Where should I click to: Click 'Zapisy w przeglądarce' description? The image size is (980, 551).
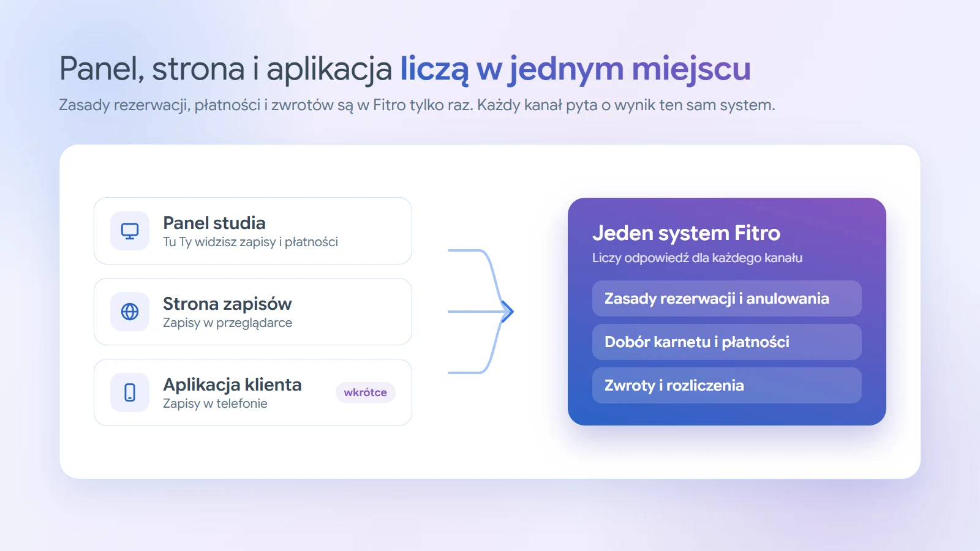click(x=227, y=323)
